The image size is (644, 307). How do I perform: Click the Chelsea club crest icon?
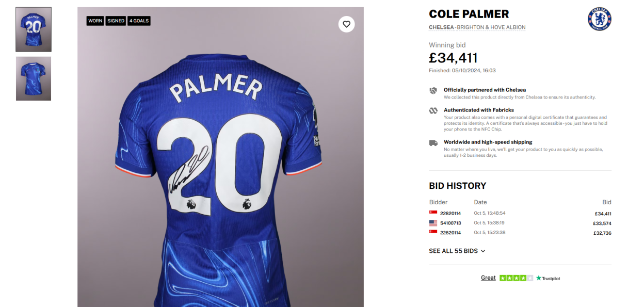click(600, 19)
